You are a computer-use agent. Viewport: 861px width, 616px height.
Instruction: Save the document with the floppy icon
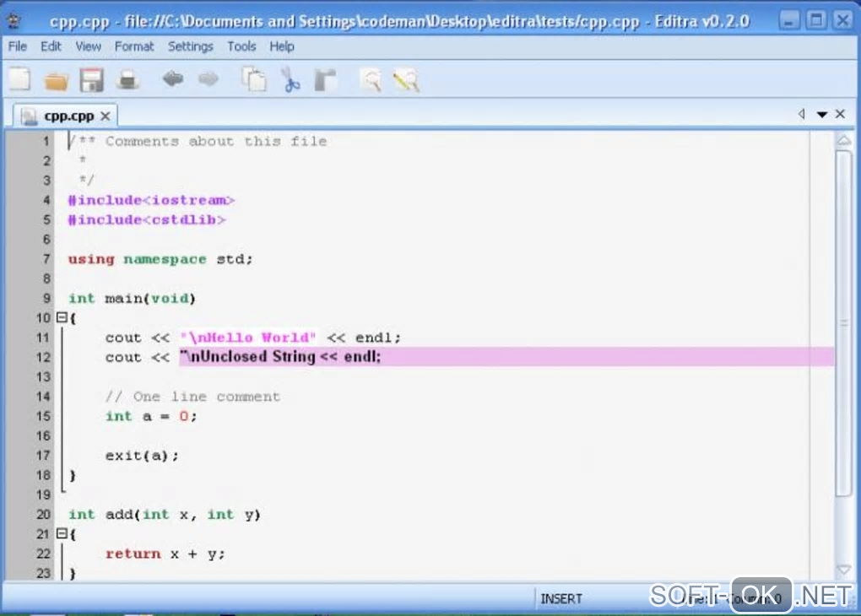(x=92, y=80)
